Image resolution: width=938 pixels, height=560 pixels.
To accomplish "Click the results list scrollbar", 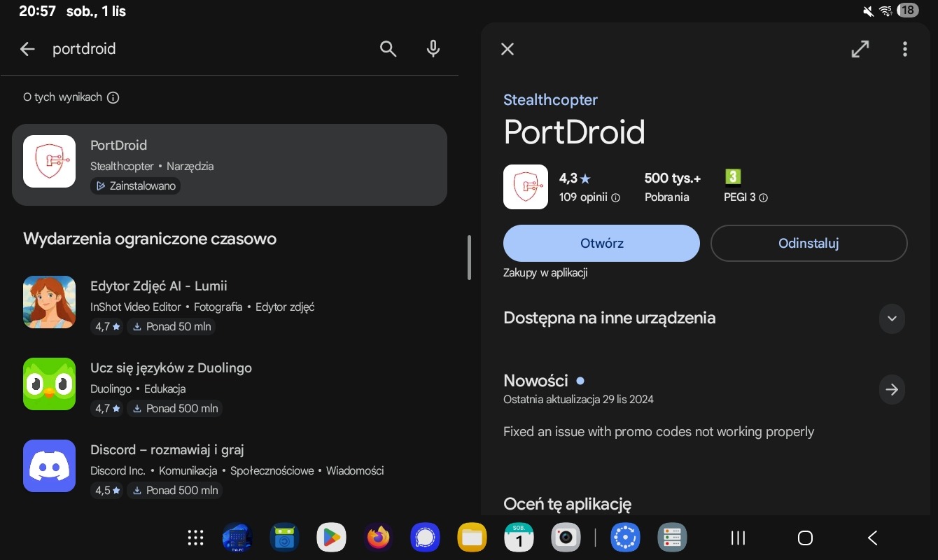I will (x=469, y=258).
